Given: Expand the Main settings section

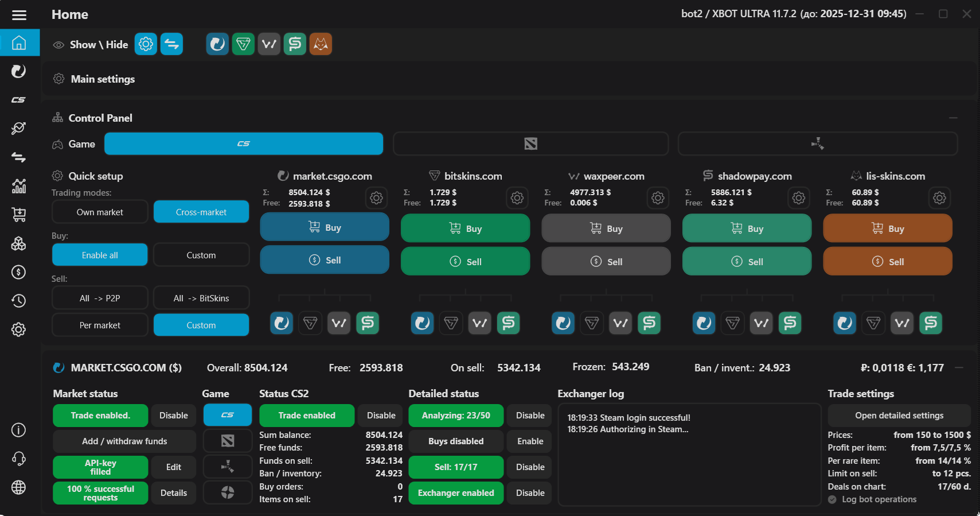Looking at the screenshot, I should tap(103, 79).
